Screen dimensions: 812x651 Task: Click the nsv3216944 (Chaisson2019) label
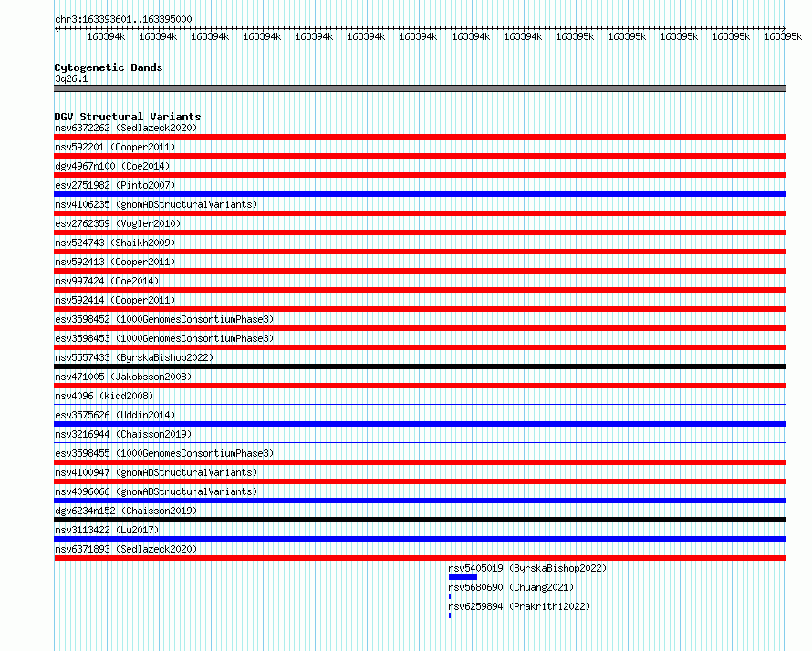tap(123, 434)
